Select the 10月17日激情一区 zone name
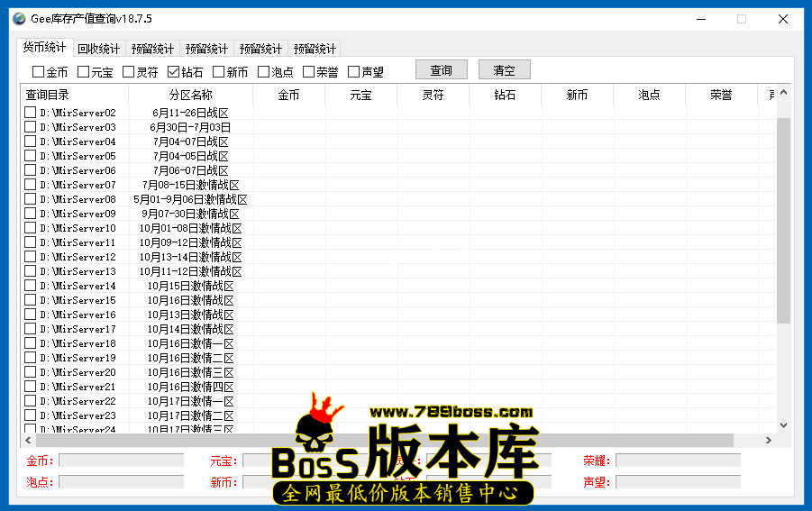 tap(190, 401)
